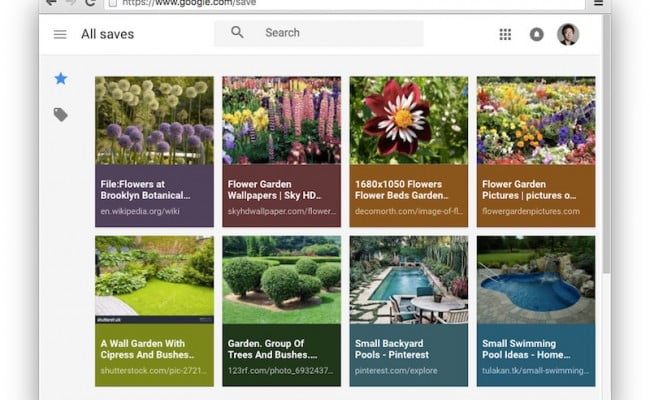Click the All saves heading

tap(108, 34)
